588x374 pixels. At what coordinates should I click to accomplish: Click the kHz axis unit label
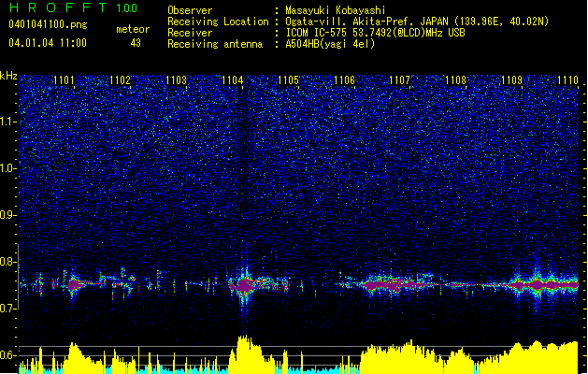(x=8, y=76)
